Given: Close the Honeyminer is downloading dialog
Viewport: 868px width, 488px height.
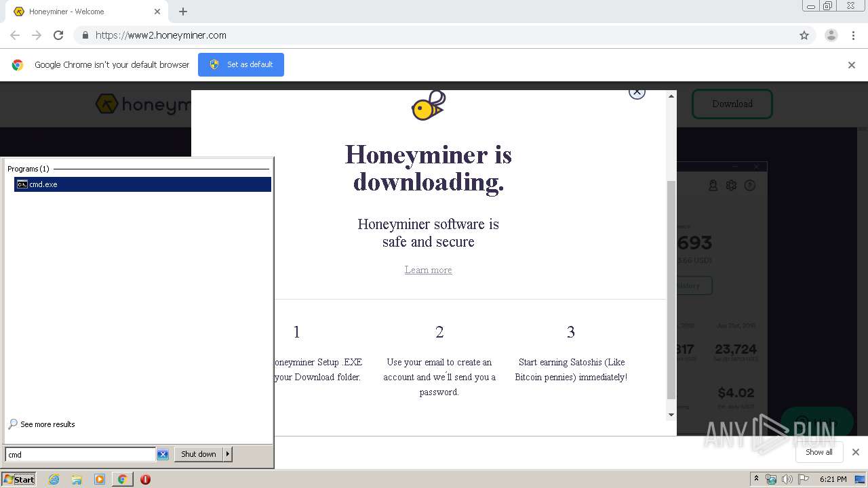Looking at the screenshot, I should pyautogui.click(x=637, y=91).
